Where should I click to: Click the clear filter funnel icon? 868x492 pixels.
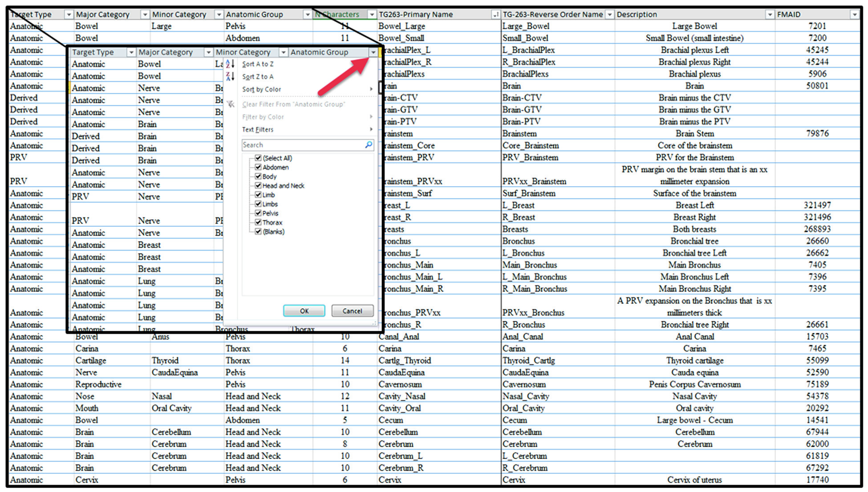click(x=231, y=104)
